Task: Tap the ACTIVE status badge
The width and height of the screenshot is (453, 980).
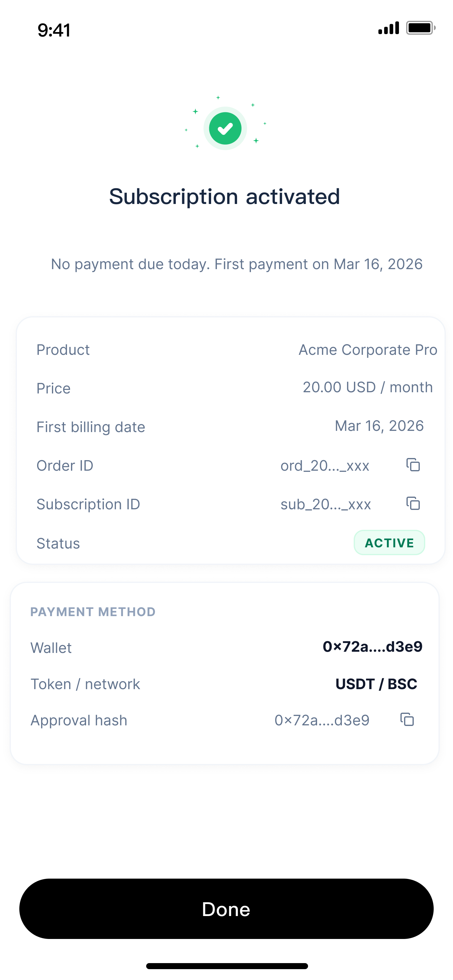Action: tap(389, 542)
